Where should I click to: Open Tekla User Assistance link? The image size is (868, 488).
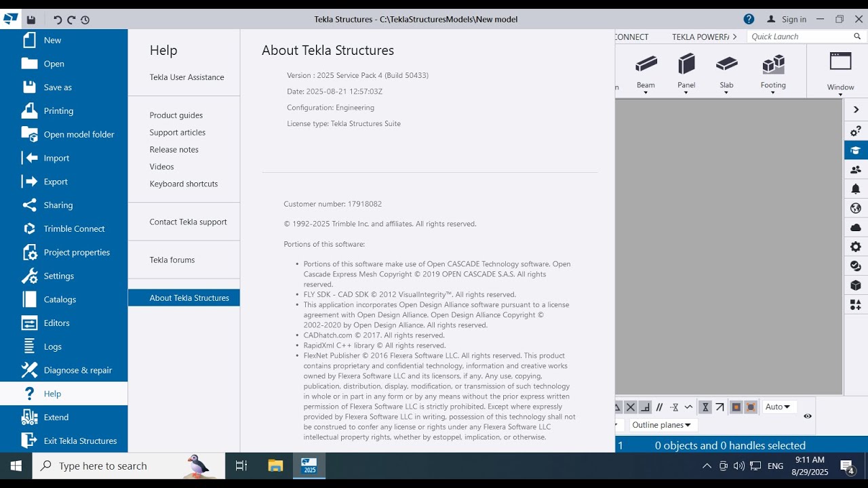[x=186, y=77]
